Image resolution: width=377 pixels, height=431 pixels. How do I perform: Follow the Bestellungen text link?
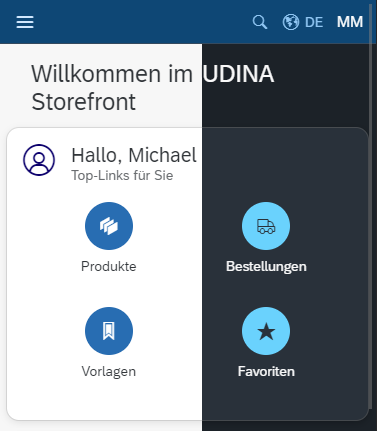[x=266, y=267]
